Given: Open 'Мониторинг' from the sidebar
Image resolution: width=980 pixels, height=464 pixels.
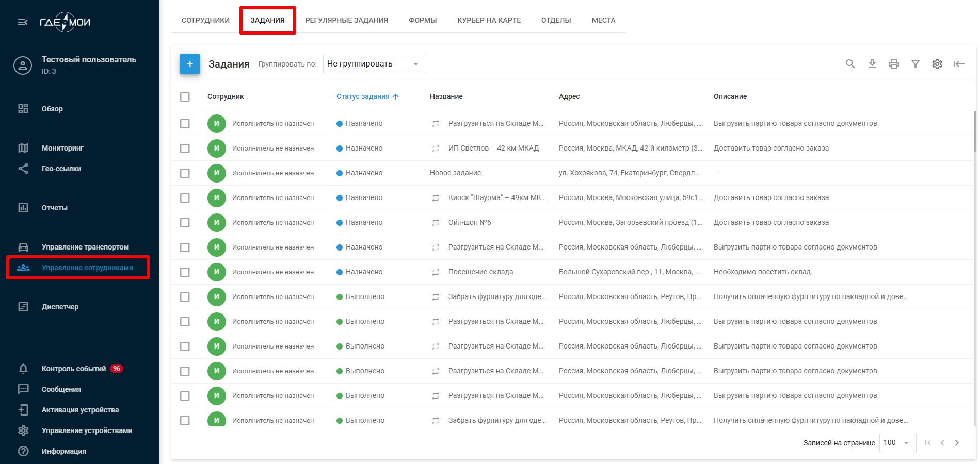Looking at the screenshot, I should 62,148.
